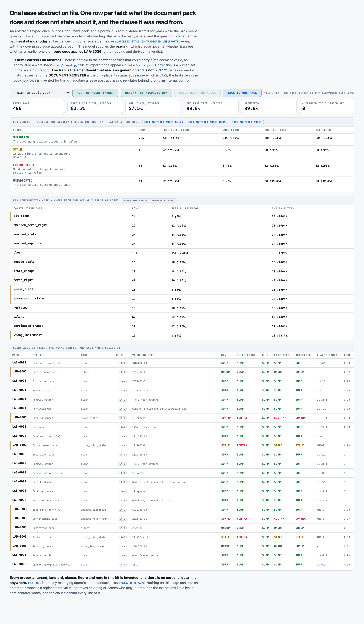Image resolution: width=364 pixels, height=624 pixels.
Task: Click the Clause Named column header
Action: click(x=327, y=355)
